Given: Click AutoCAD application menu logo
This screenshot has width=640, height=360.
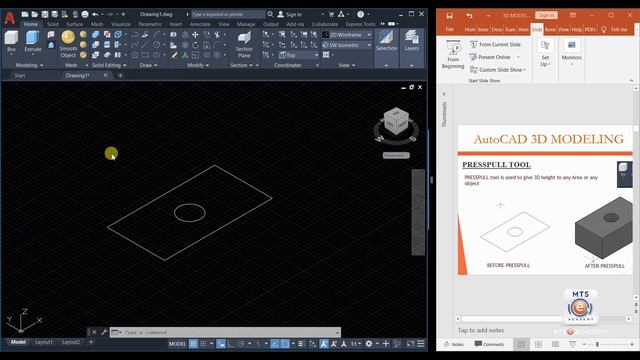Looking at the screenshot, I should 9,18.
